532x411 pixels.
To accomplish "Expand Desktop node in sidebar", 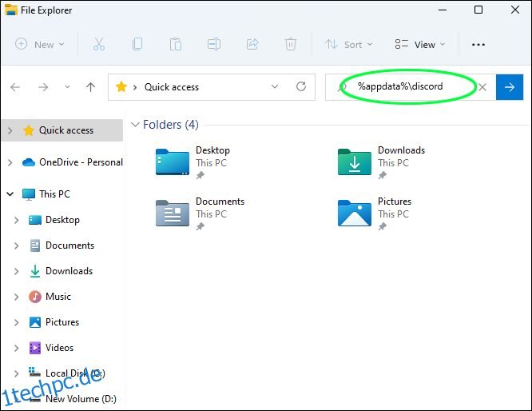I will pos(16,220).
